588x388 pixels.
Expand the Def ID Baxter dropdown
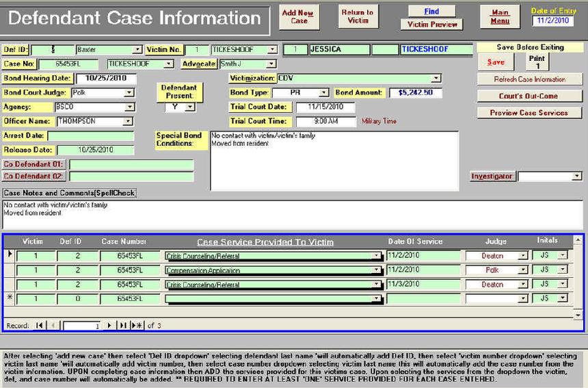click(137, 49)
